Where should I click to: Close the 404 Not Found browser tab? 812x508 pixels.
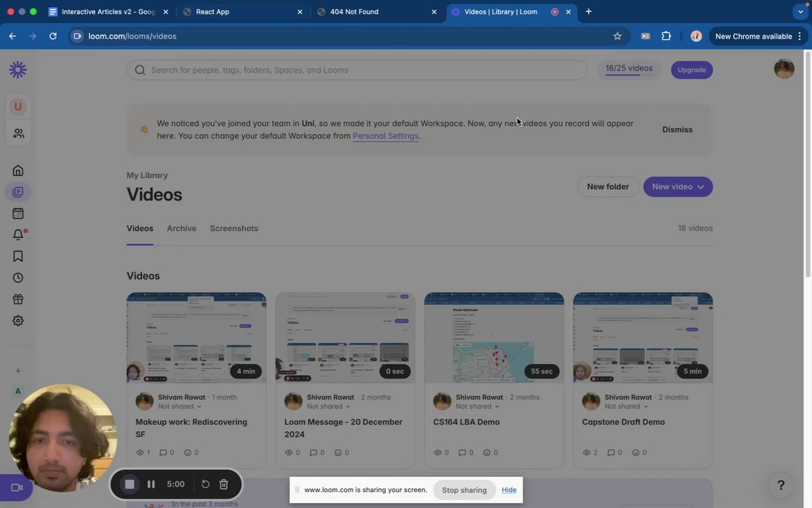tap(434, 11)
